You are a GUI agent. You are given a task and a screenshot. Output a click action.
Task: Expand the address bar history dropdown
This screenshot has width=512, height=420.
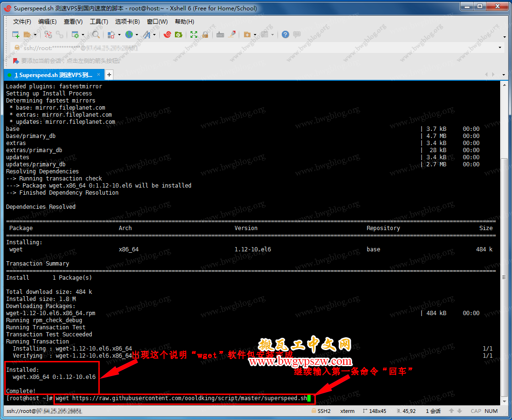click(x=500, y=48)
